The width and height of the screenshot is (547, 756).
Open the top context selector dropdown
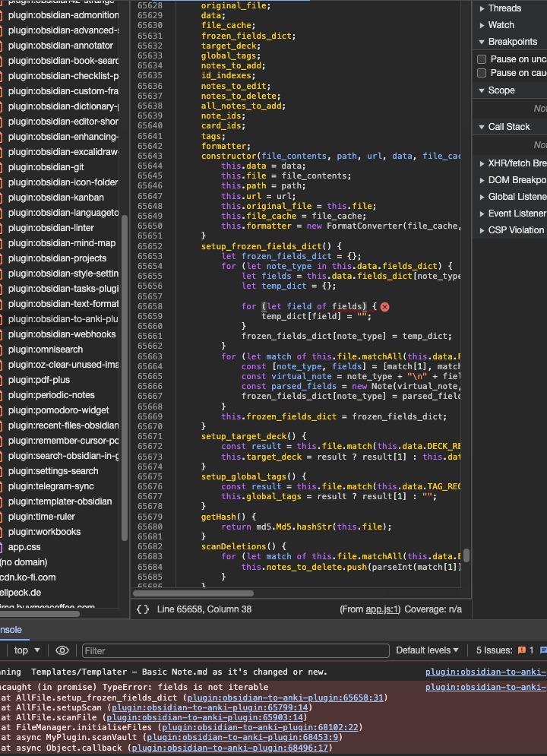(x=27, y=650)
